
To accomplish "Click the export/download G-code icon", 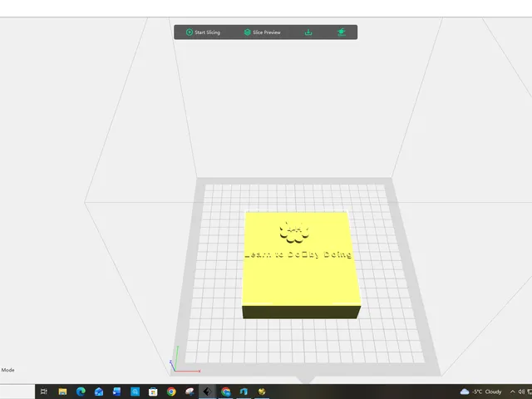I will pos(308,32).
